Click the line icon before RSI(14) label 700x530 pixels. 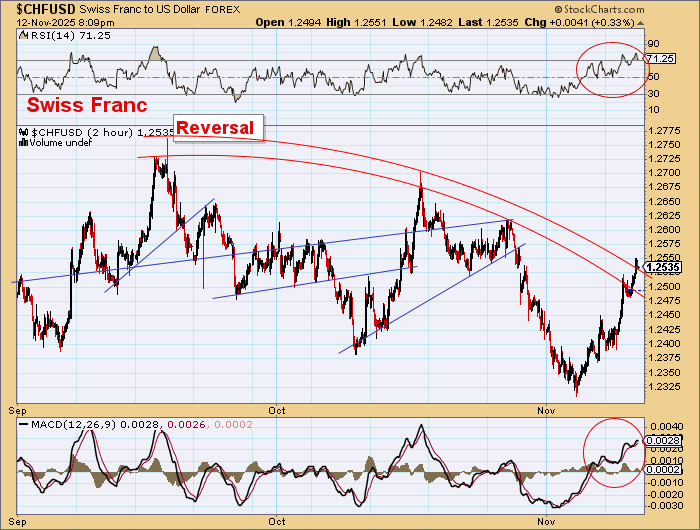click(x=24, y=36)
